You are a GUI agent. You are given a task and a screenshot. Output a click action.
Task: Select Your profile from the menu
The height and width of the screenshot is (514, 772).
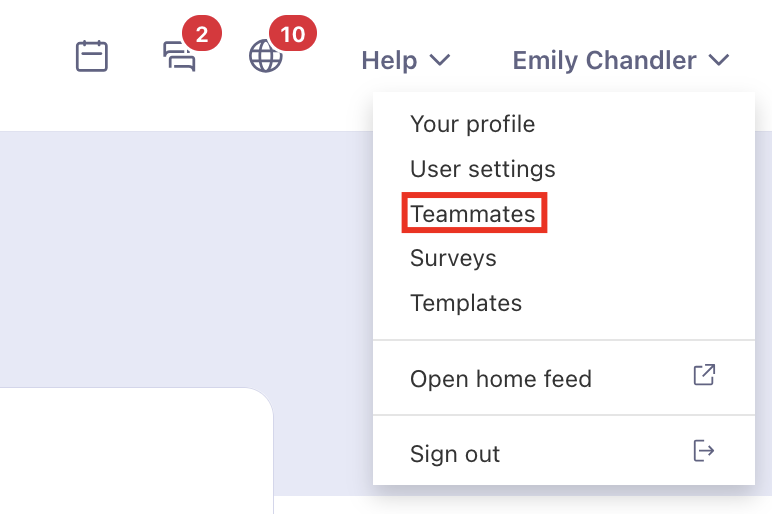472,124
